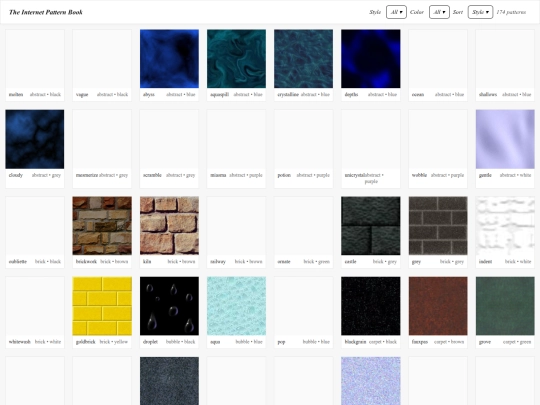Open the fauxpas brown carpet thumbnail
The image size is (540, 405).
click(x=438, y=306)
